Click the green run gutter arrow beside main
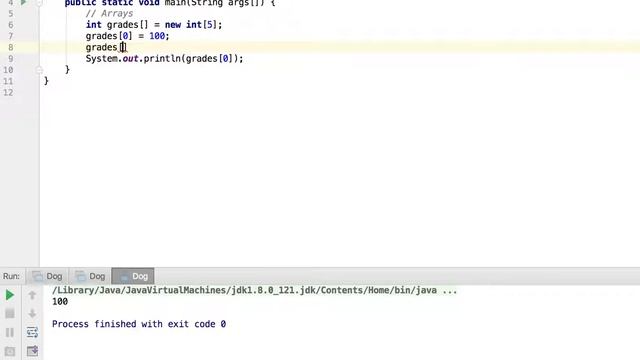 (x=24, y=2)
